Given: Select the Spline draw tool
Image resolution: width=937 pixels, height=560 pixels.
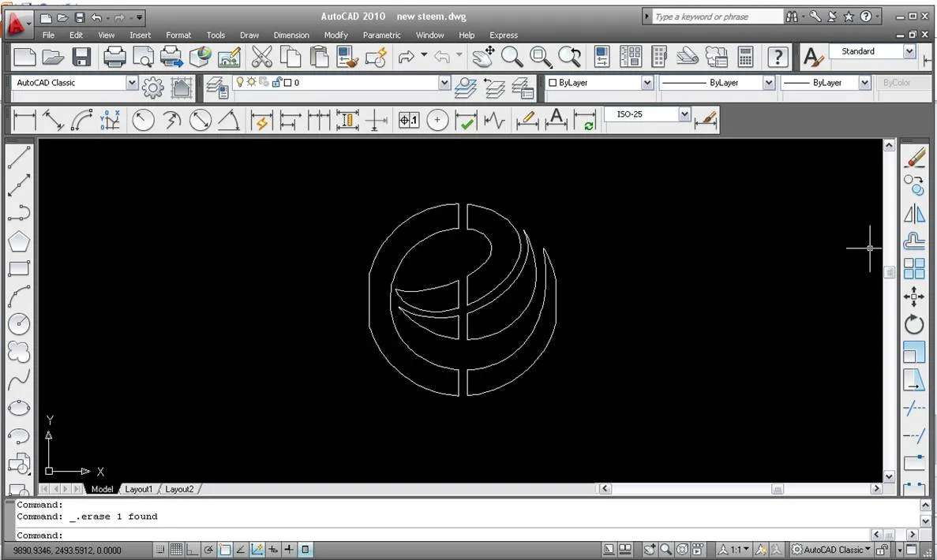Looking at the screenshot, I should coord(19,379).
